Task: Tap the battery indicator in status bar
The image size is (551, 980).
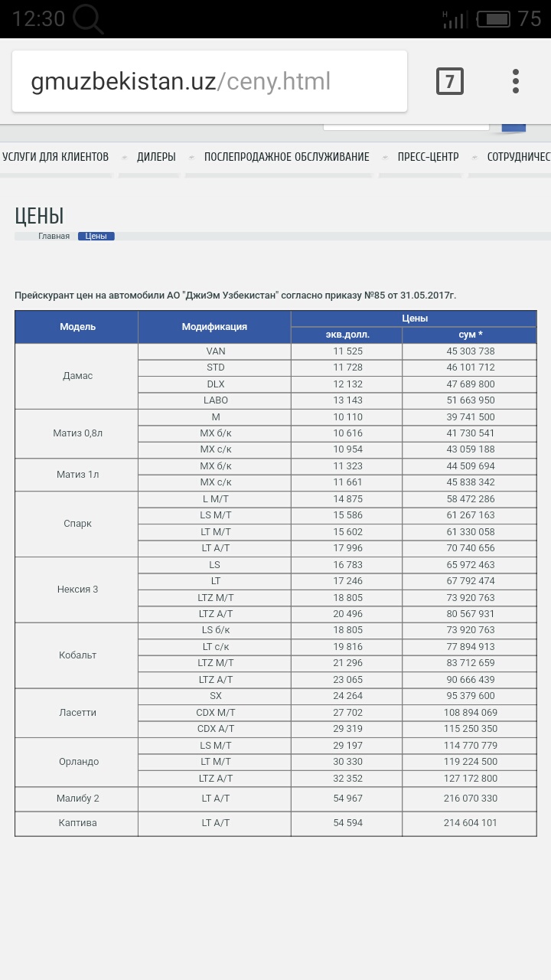Action: pos(494,19)
